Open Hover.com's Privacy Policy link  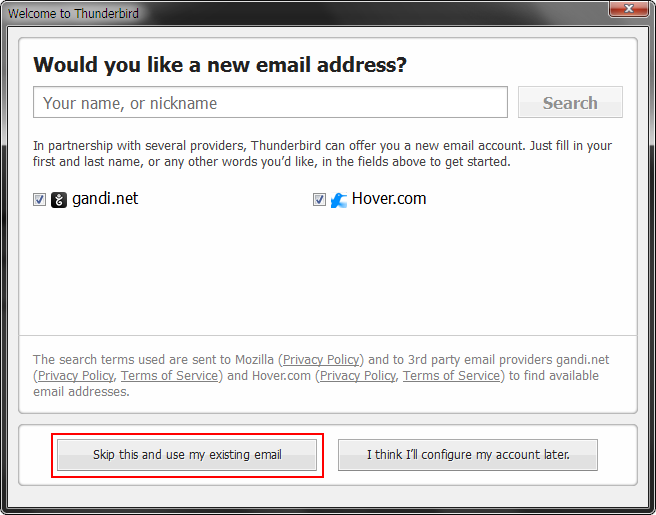pyautogui.click(x=358, y=376)
